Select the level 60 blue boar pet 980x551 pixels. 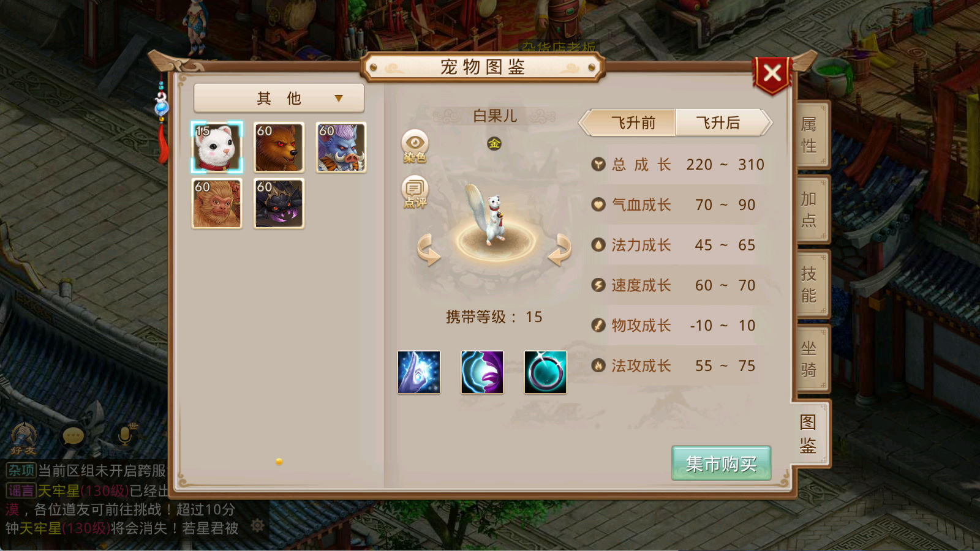pyautogui.click(x=341, y=147)
